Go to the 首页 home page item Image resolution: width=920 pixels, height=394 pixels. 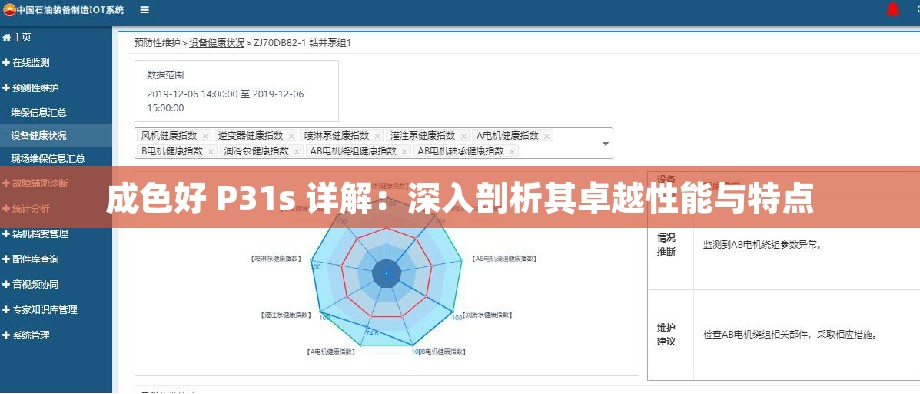(17, 38)
